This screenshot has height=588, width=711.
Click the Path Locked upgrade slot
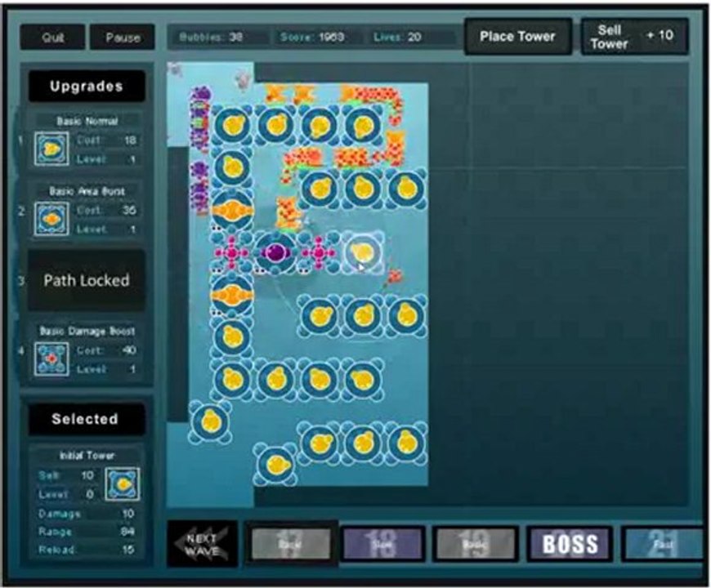coord(87,280)
